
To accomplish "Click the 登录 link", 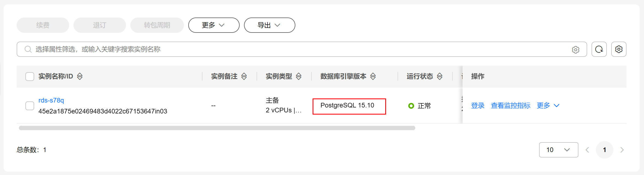I will 478,106.
